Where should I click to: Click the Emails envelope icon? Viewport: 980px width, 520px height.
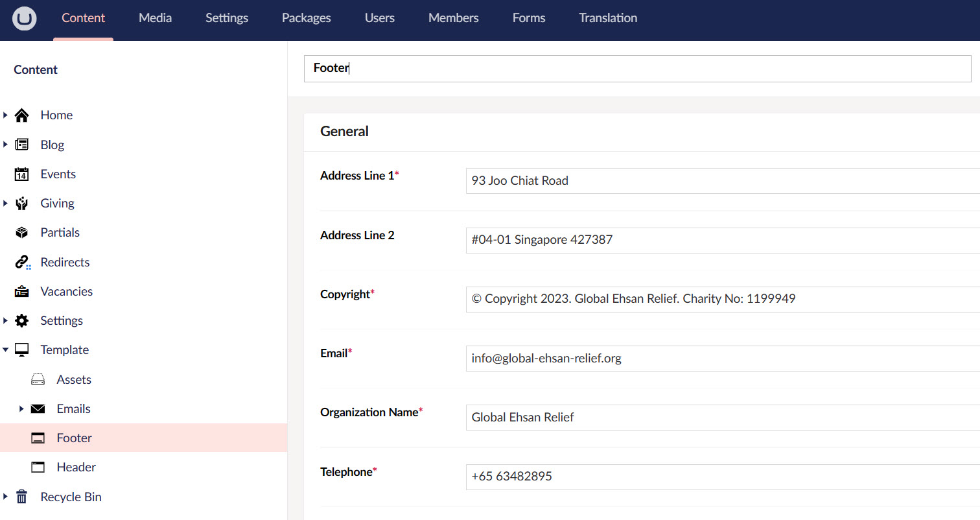click(x=38, y=409)
